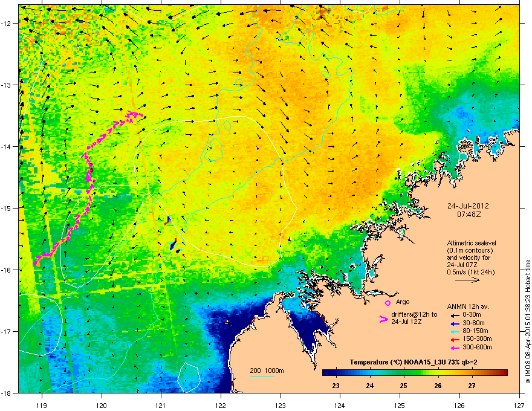This screenshot has height=411, width=532.
Task: Click the 127 longitude axis label
Action: pyautogui.click(x=519, y=405)
